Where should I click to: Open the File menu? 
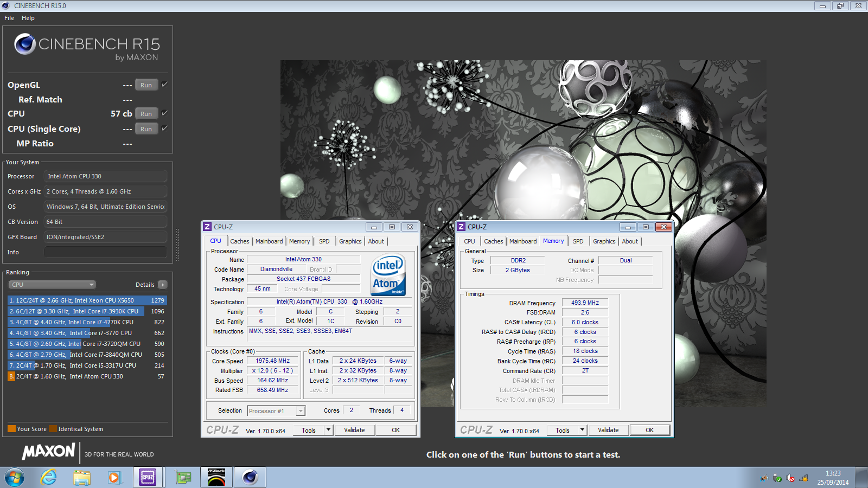(x=9, y=18)
